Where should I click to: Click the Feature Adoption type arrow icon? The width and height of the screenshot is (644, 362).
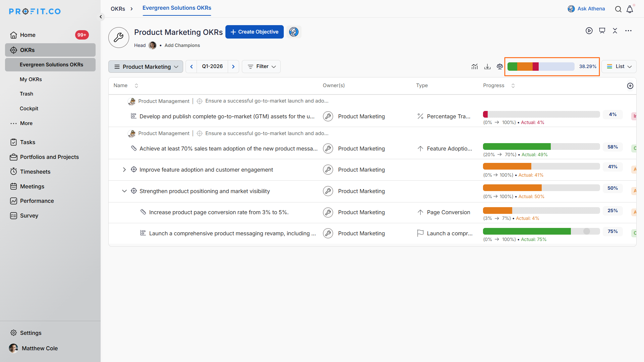(420, 148)
